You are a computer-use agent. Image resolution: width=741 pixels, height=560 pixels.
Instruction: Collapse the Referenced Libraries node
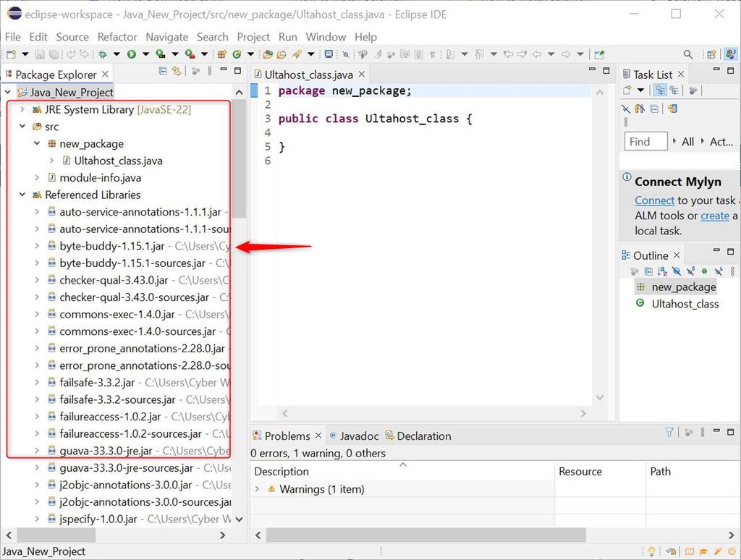tap(22, 194)
